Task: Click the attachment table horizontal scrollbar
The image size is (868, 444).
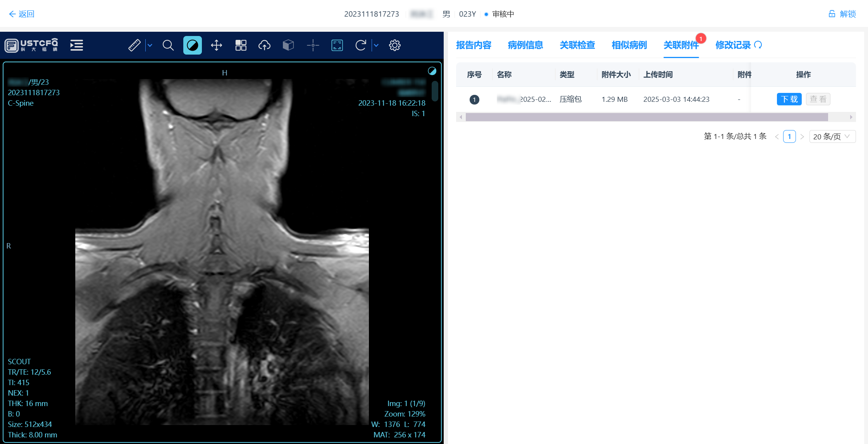Action: [646, 117]
